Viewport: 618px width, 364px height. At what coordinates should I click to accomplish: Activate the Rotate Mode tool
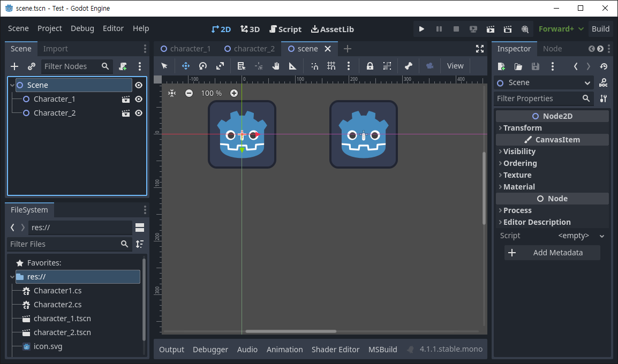203,66
